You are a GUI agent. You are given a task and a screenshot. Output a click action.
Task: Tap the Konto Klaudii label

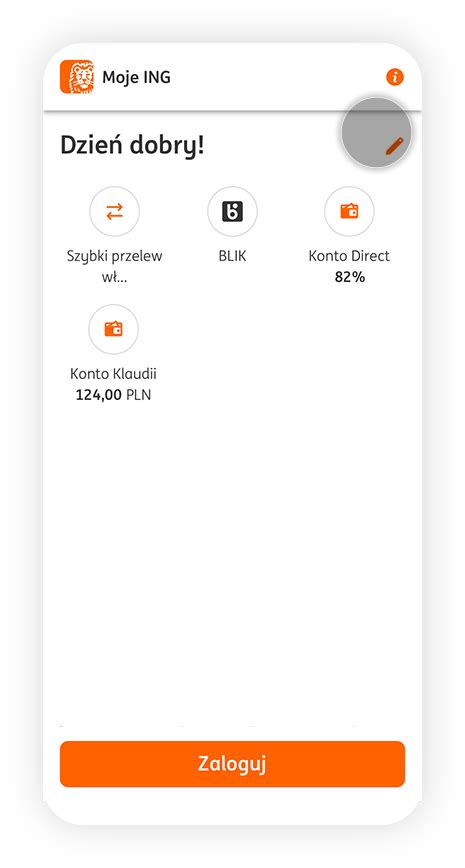[x=113, y=374]
